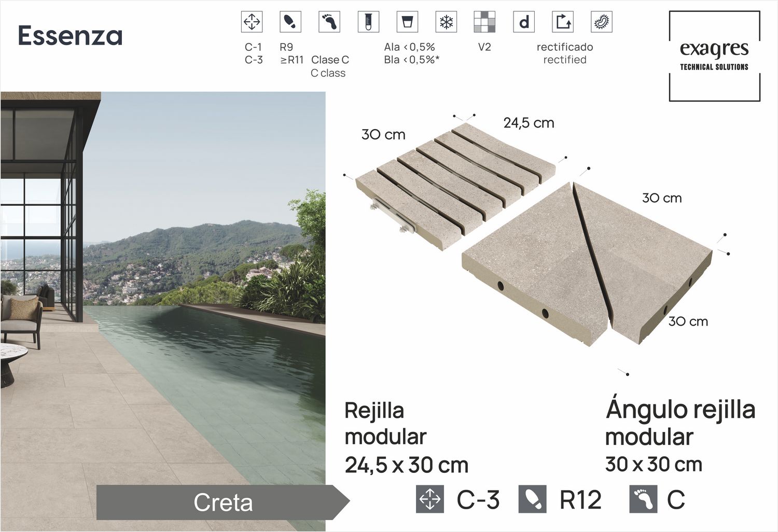778x532 pixels.
Task: Click the barefoot icon above Clase C
Action: click(x=329, y=22)
